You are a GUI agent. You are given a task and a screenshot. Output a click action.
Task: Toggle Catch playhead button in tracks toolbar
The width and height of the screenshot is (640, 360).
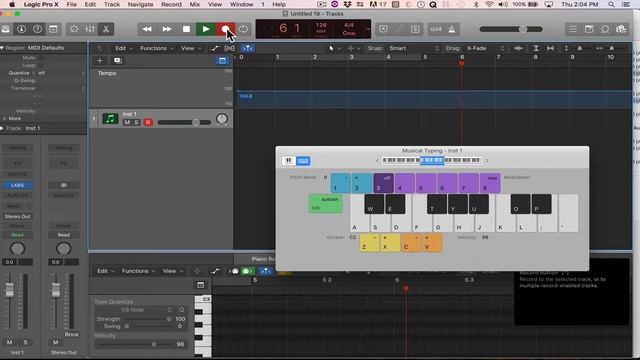pos(248,48)
